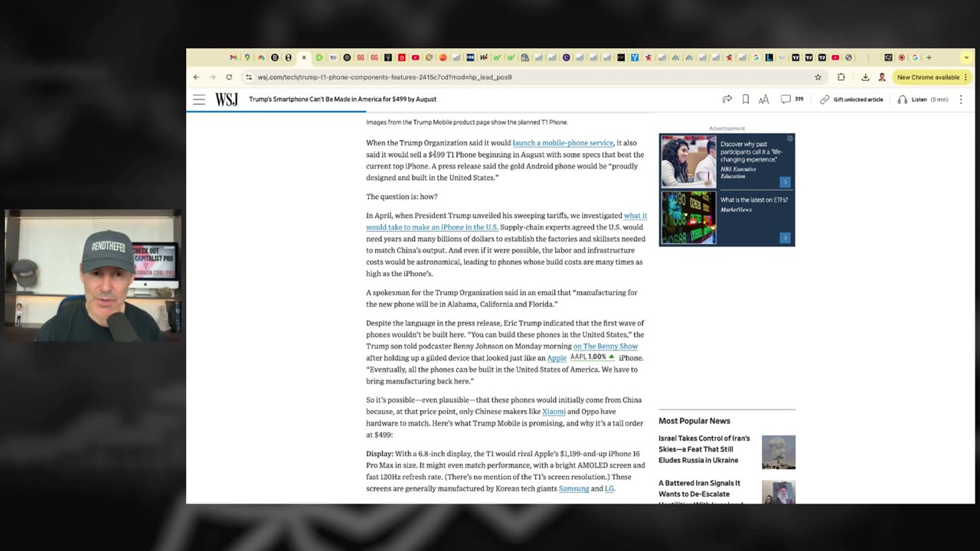Viewport: 980px width, 551px height.
Task: Open 'A Battered Iran Signals' story
Action: [x=700, y=493]
